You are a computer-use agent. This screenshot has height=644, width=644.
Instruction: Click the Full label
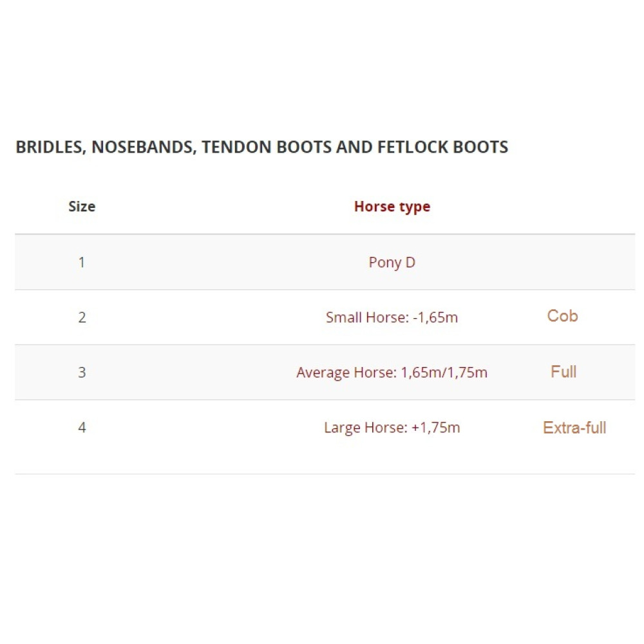point(563,372)
